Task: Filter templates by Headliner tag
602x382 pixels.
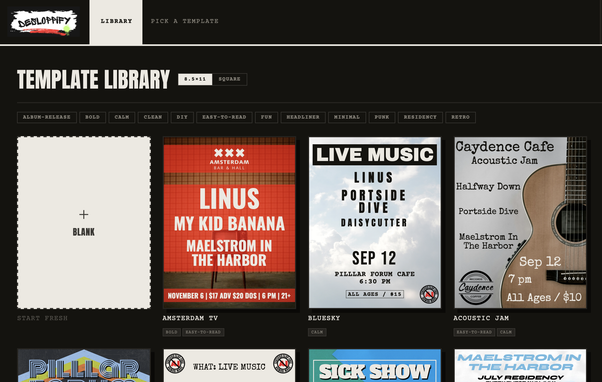Action: point(303,117)
